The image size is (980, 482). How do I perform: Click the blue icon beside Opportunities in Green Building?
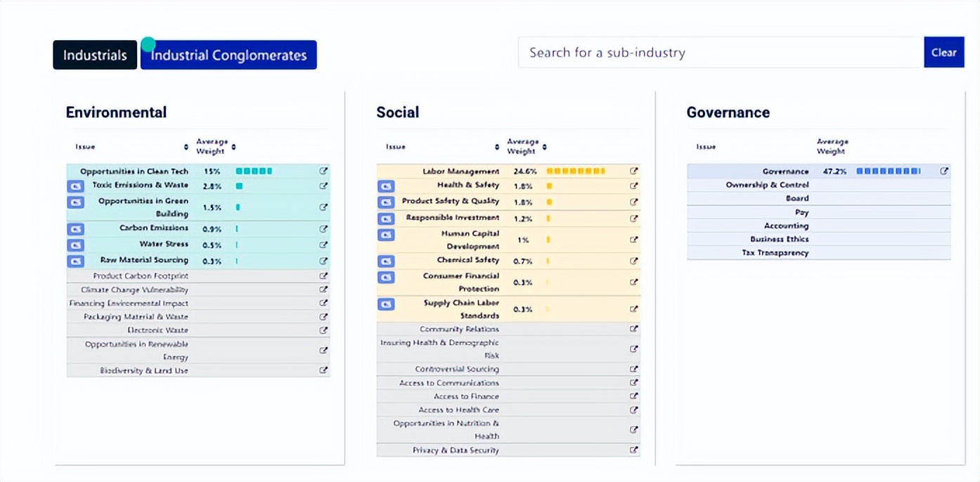75,202
